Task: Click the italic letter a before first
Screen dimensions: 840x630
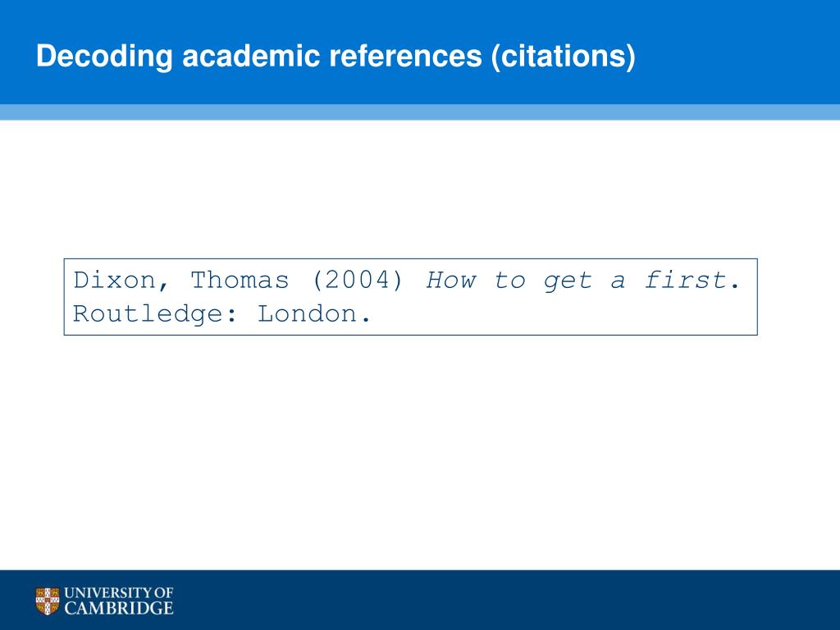Action: [618, 281]
